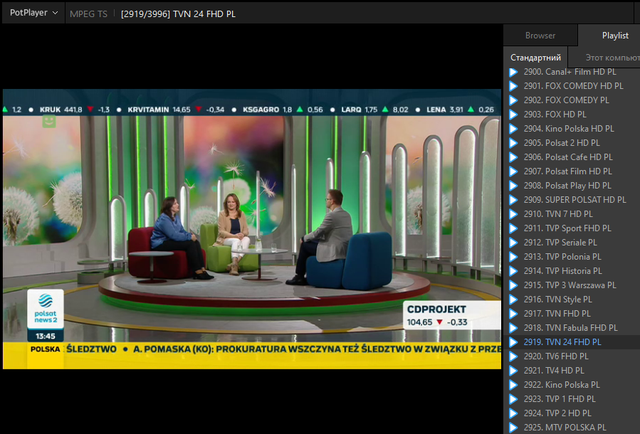640x434 pixels.
Task: Select playlist entry 2918. TVN Fabula FHD PL
Action: 571,328
